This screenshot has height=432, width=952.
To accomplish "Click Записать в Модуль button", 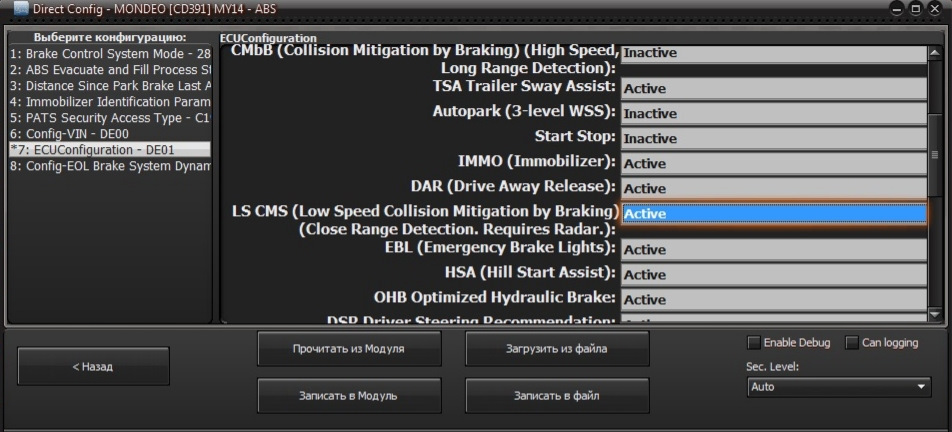I will pyautogui.click(x=348, y=396).
